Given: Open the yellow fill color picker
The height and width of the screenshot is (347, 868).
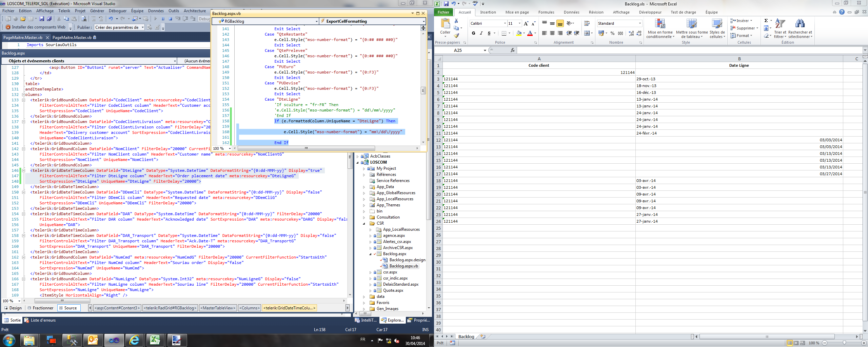Looking at the screenshot, I should point(524,33).
